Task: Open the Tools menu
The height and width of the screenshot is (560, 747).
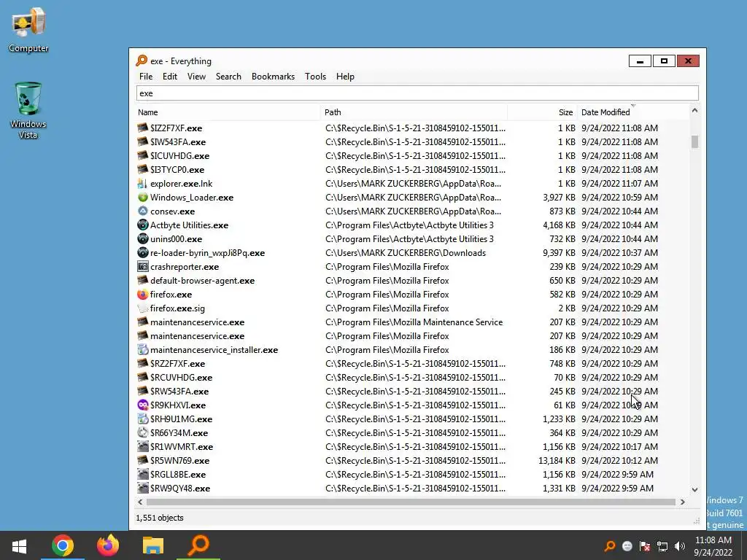Action: 315,76
